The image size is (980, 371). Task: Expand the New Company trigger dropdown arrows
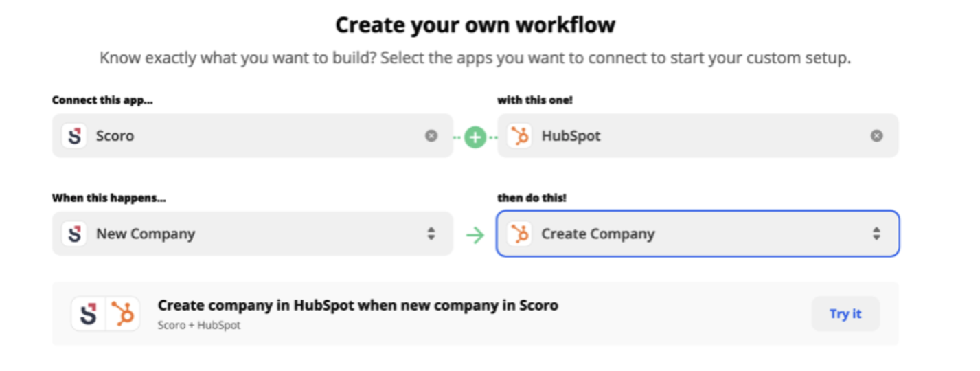(431, 234)
